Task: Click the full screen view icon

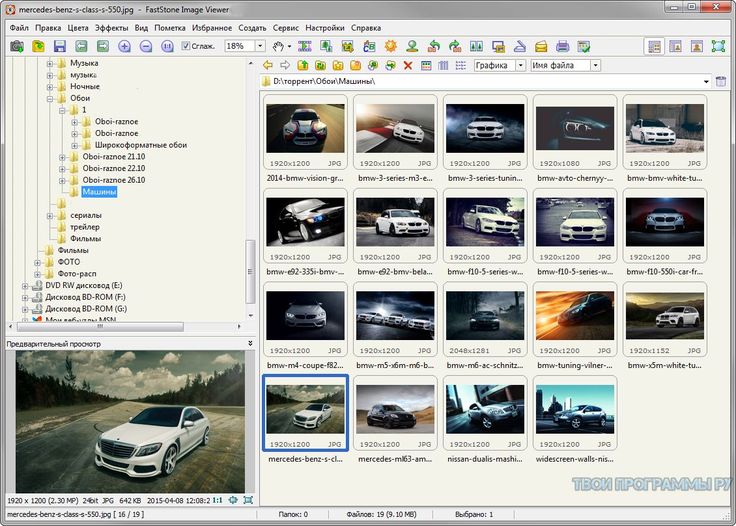Action: (719, 46)
